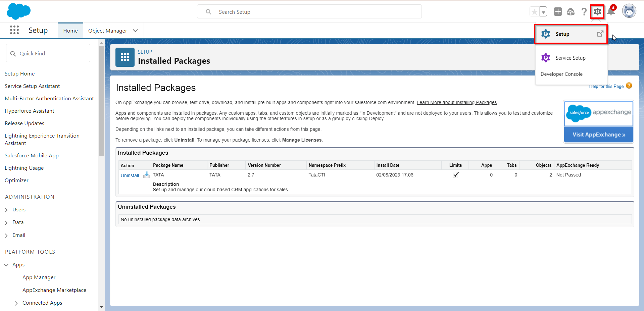Image resolution: width=644 pixels, height=311 pixels.
Task: Open Hyperforce Assistant
Action: point(30,111)
